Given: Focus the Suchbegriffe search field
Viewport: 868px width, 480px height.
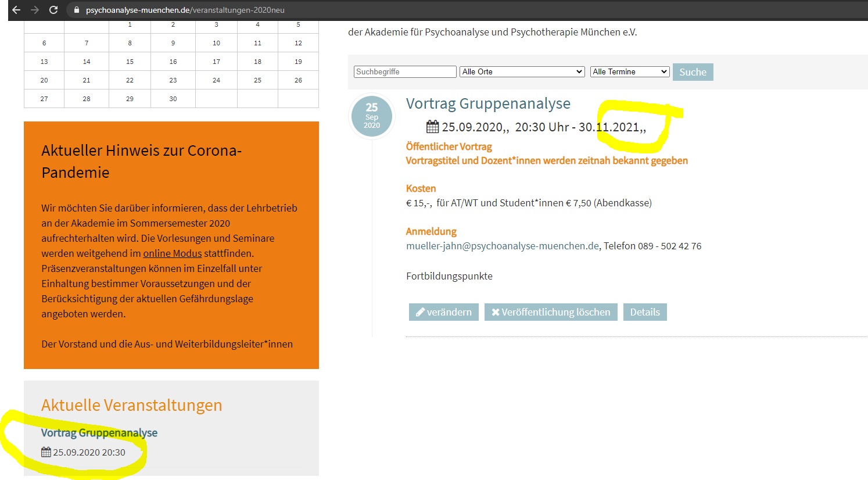Looking at the screenshot, I should point(405,71).
